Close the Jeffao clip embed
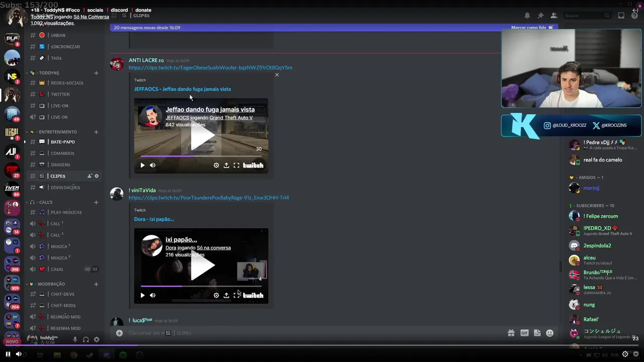Viewport: 644px width, 362px height. pos(277,75)
